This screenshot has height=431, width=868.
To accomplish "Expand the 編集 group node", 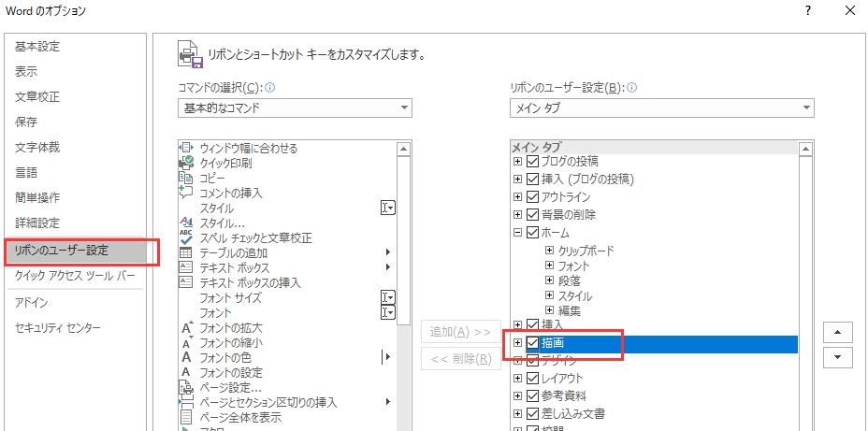I will click(x=549, y=310).
